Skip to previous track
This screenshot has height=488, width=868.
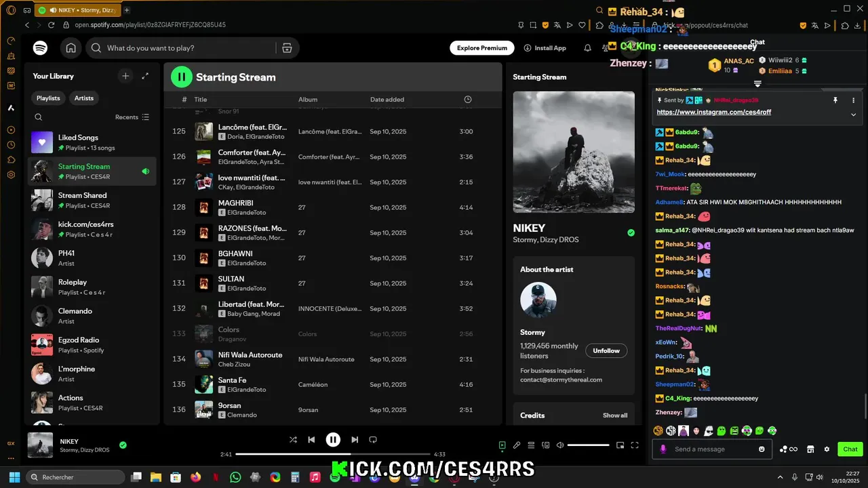pyautogui.click(x=311, y=440)
